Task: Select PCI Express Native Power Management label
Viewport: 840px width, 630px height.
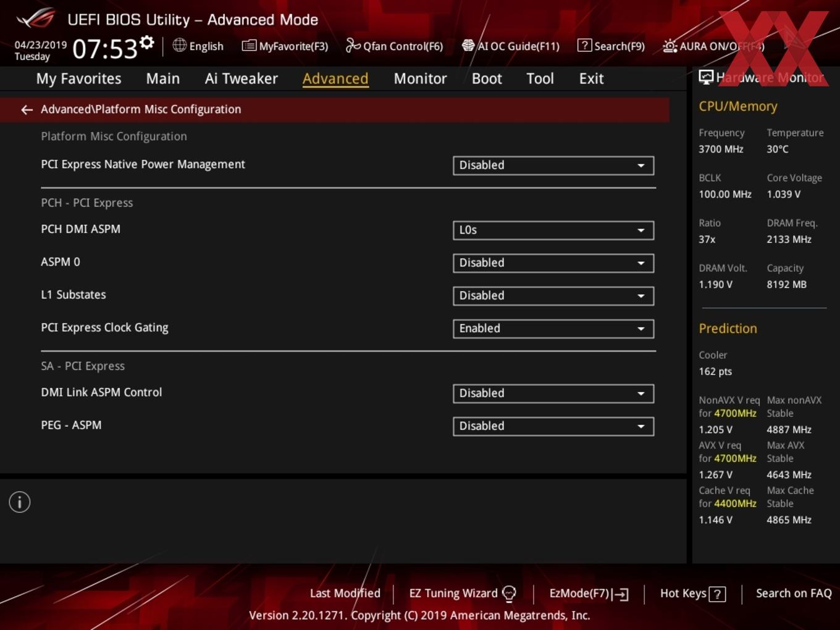Action: click(143, 164)
